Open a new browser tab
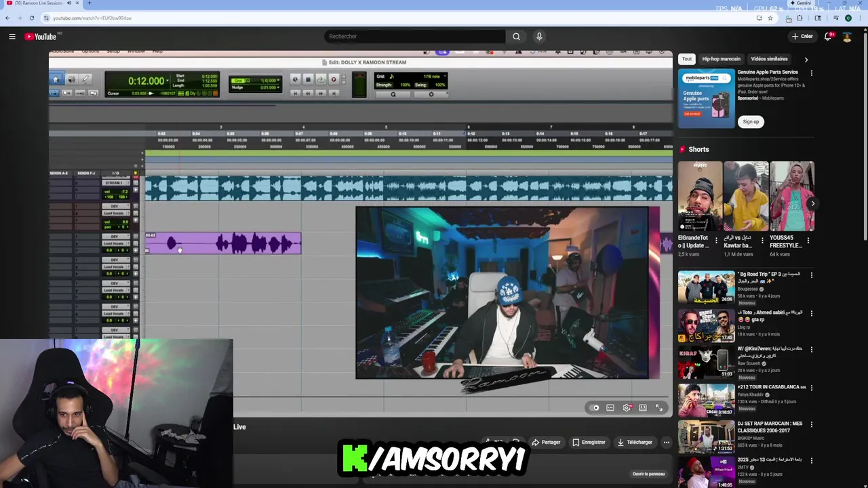This screenshot has width=868, height=488. pos(89,3)
